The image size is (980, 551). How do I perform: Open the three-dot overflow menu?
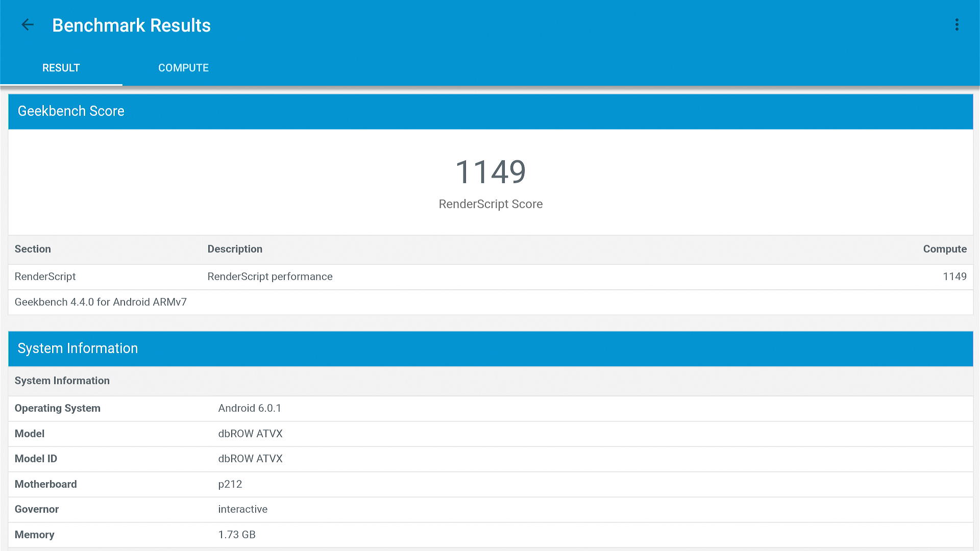(x=957, y=24)
